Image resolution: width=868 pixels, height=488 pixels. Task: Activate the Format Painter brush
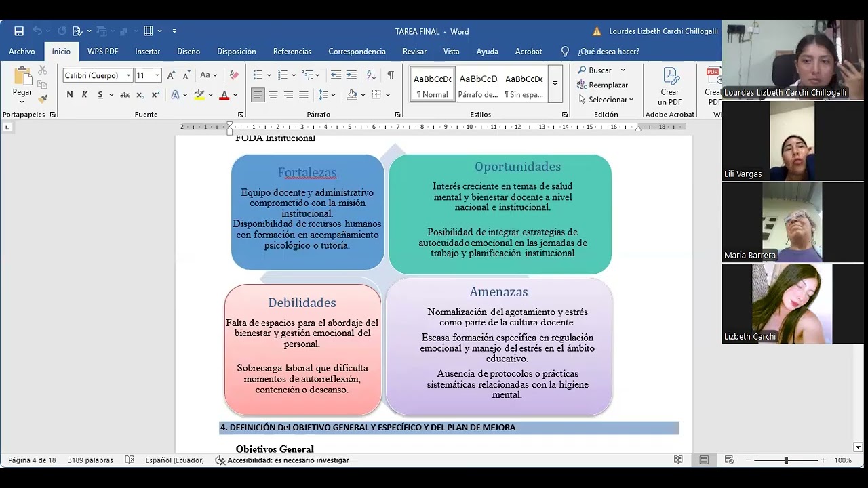43,99
